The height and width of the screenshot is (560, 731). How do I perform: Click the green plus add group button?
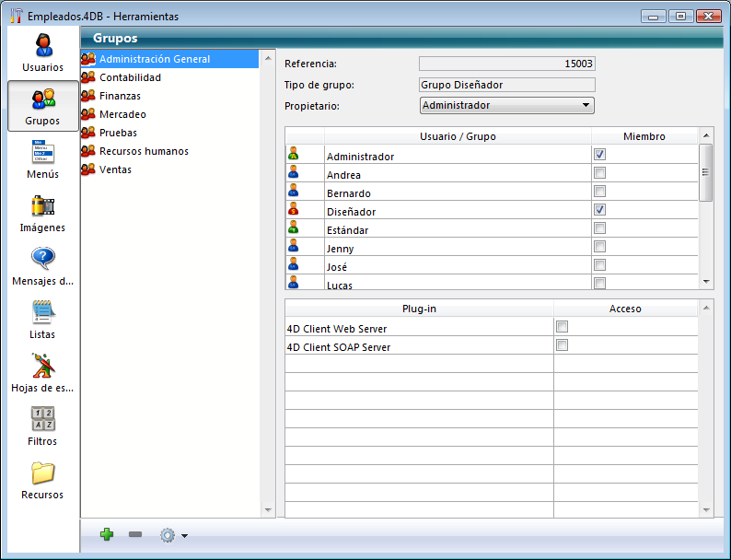point(107,534)
